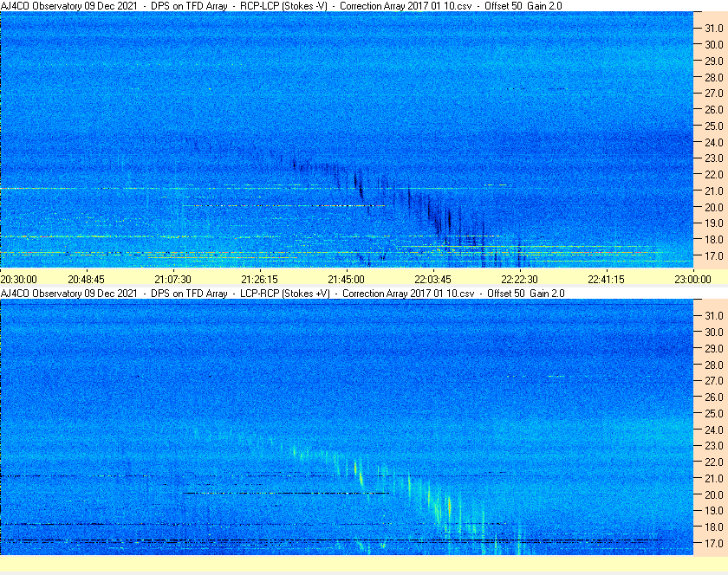Click the 25.0 frequency label in upper plot
The image size is (728, 575).
coord(714,126)
